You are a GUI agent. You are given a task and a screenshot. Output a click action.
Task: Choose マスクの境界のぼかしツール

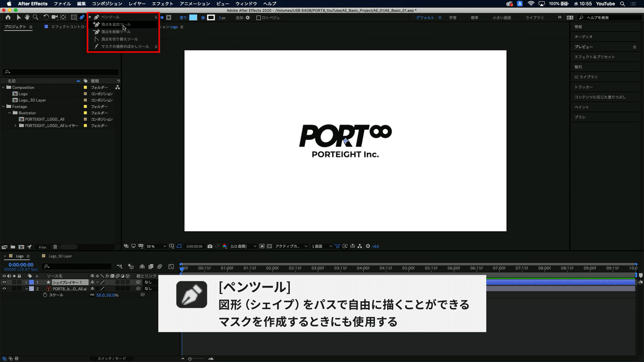[x=123, y=47]
